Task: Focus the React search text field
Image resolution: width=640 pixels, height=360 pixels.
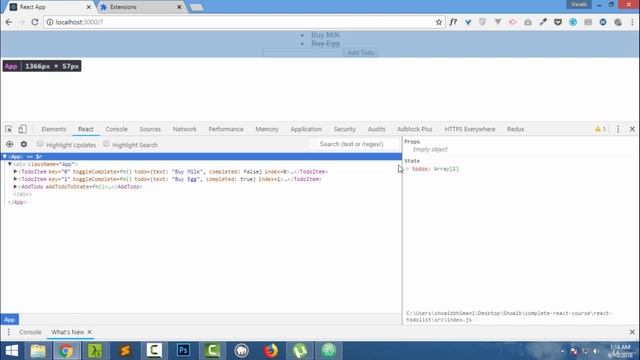Action: [354, 144]
